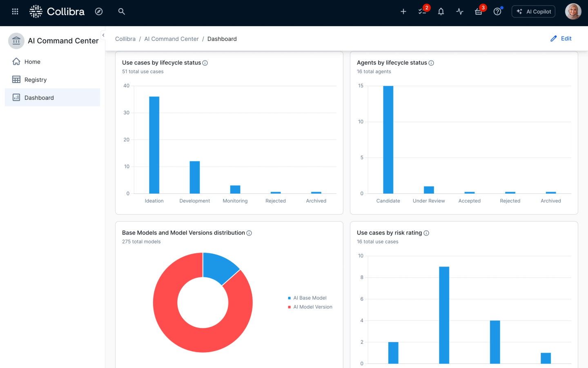Click Edit to modify the dashboard
588x368 pixels.
tap(561, 38)
